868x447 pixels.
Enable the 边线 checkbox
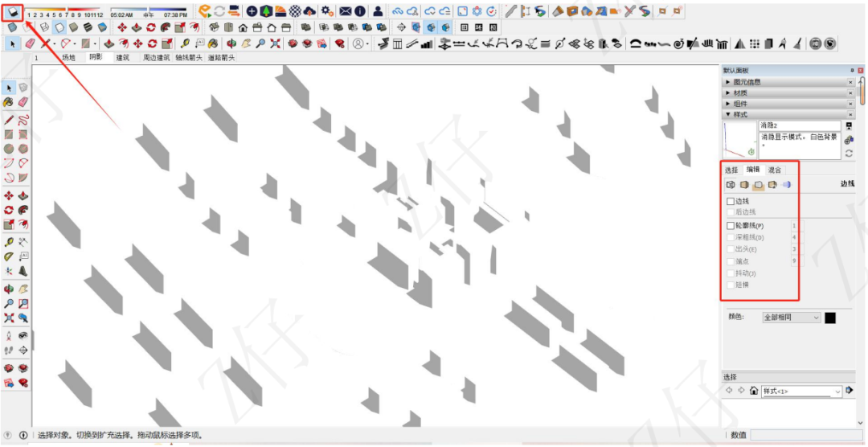coord(730,201)
